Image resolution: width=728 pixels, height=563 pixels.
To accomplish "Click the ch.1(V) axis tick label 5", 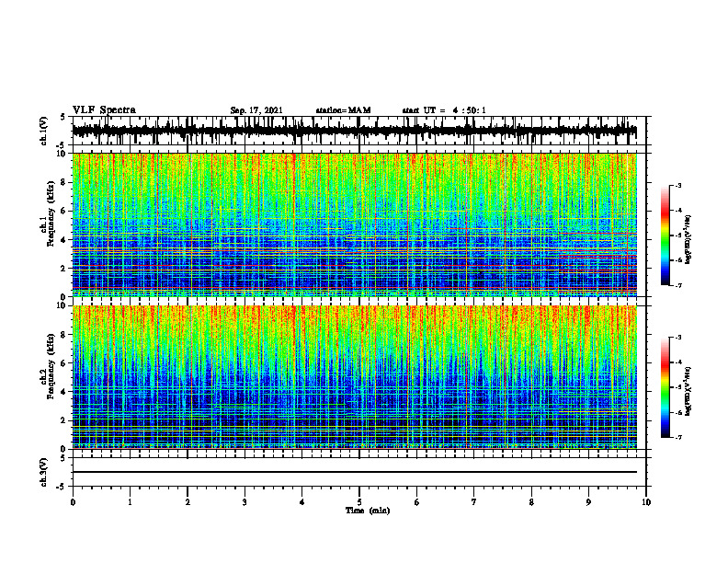I will coord(63,118).
